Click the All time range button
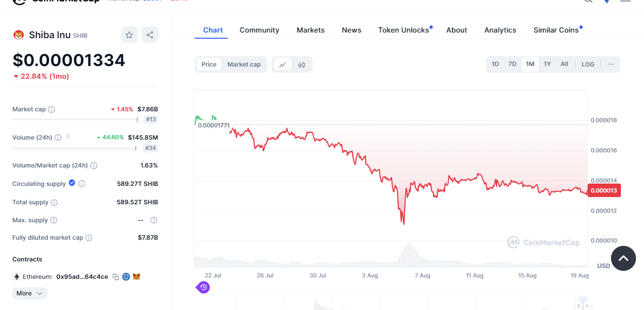 [x=564, y=64]
